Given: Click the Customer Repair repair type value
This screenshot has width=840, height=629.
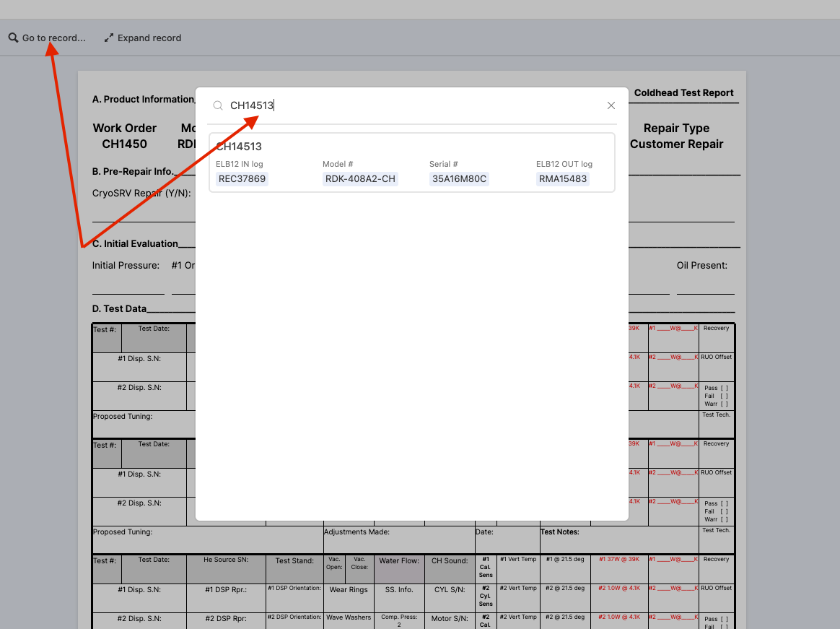Looking at the screenshot, I should click(x=676, y=144).
